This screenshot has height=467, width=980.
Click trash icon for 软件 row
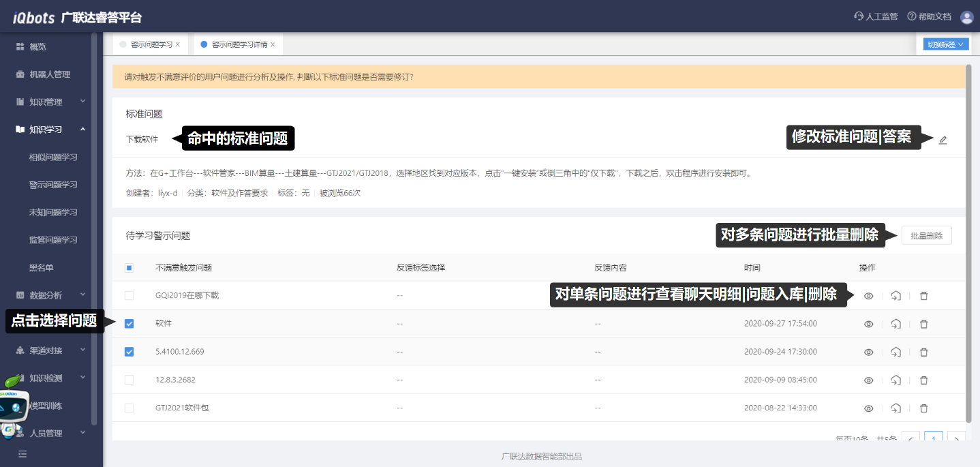click(923, 324)
